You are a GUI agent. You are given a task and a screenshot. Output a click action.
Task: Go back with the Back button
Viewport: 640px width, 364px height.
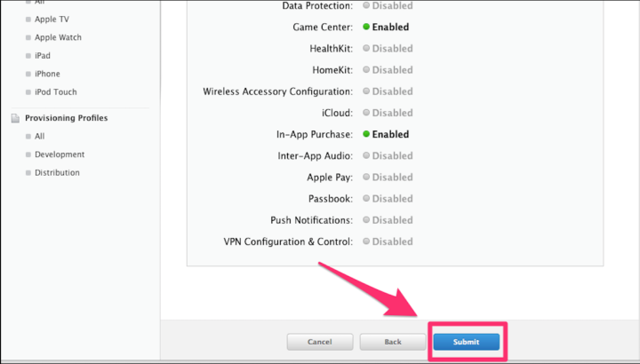tap(393, 342)
